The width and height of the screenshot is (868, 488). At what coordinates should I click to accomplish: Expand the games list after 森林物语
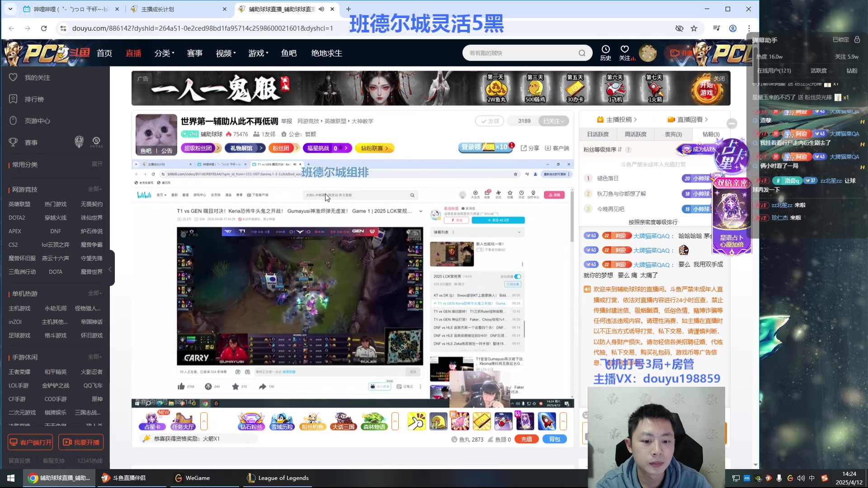(x=395, y=421)
